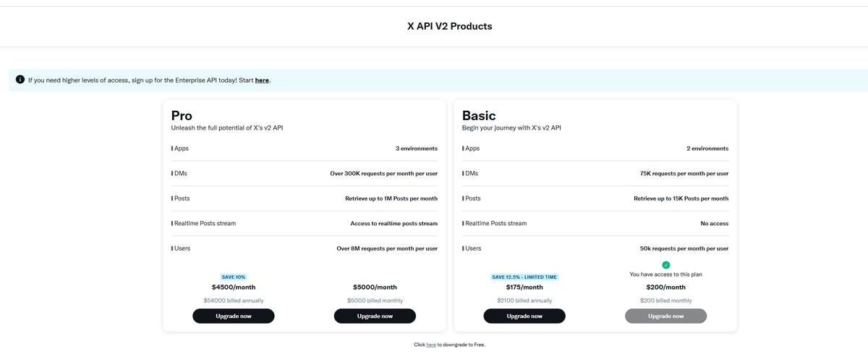Upgrade to Pro annual plan at $4500/month
Image resolution: width=868 pixels, height=357 pixels.
234,316
